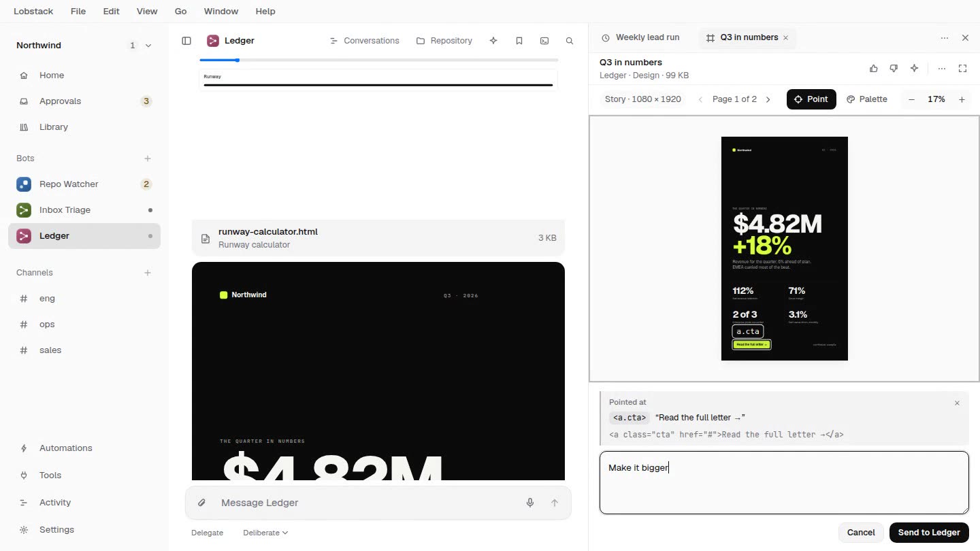Click Send to Ledger
980x551 pixels.
tap(929, 533)
